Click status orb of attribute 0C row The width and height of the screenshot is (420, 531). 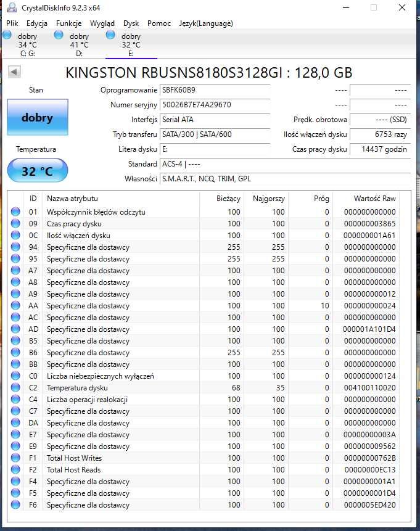(x=15, y=235)
